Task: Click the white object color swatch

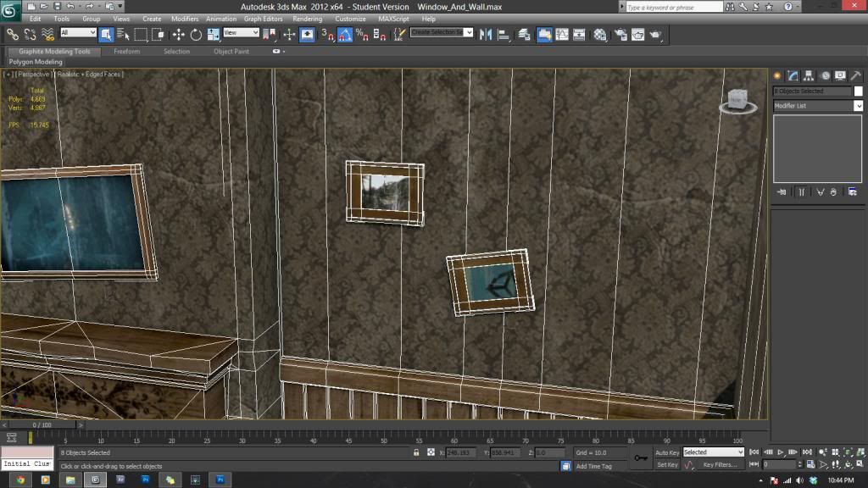Action: point(858,91)
